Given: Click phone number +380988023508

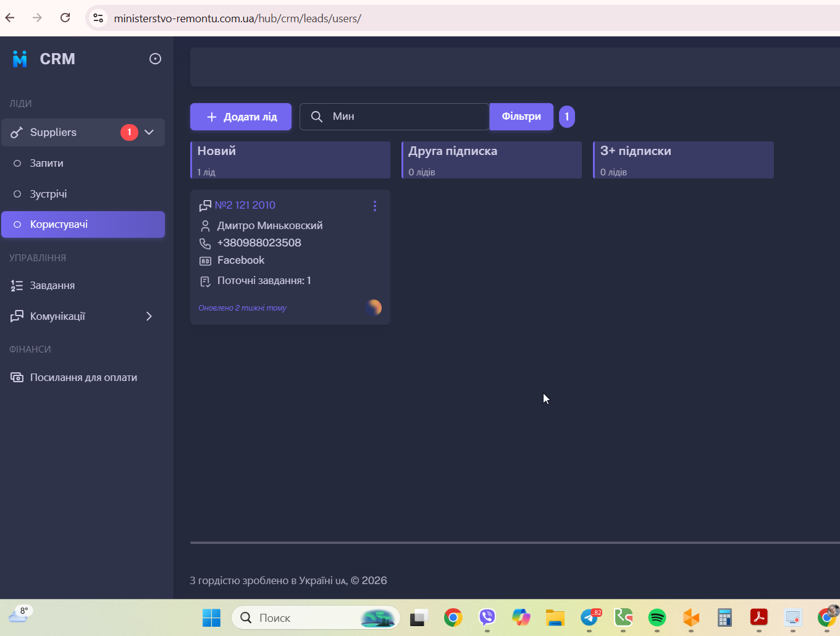Looking at the screenshot, I should point(259,243).
